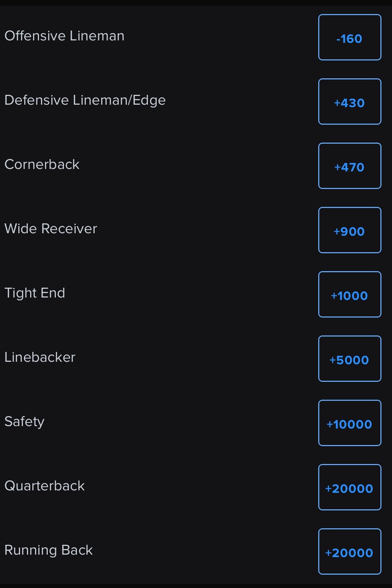
Task: Select the Linebacker +5000 odds box
Action: 349,359
